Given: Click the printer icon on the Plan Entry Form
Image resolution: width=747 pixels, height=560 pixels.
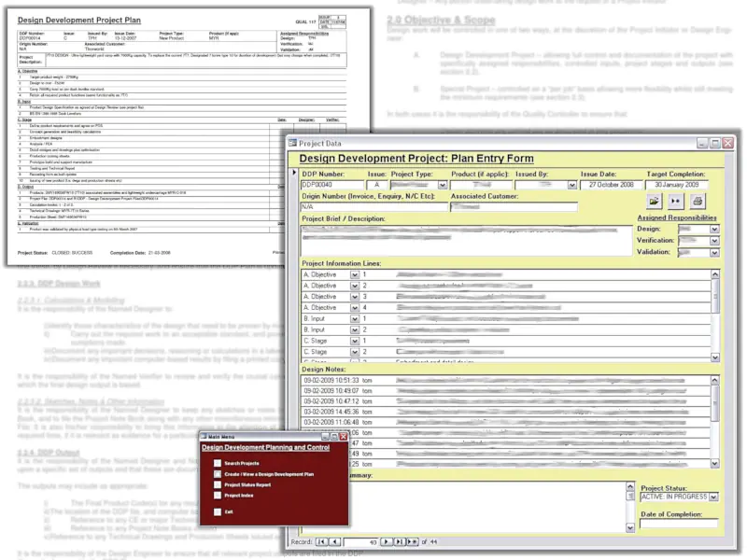Looking at the screenshot, I should pyautogui.click(x=698, y=203).
